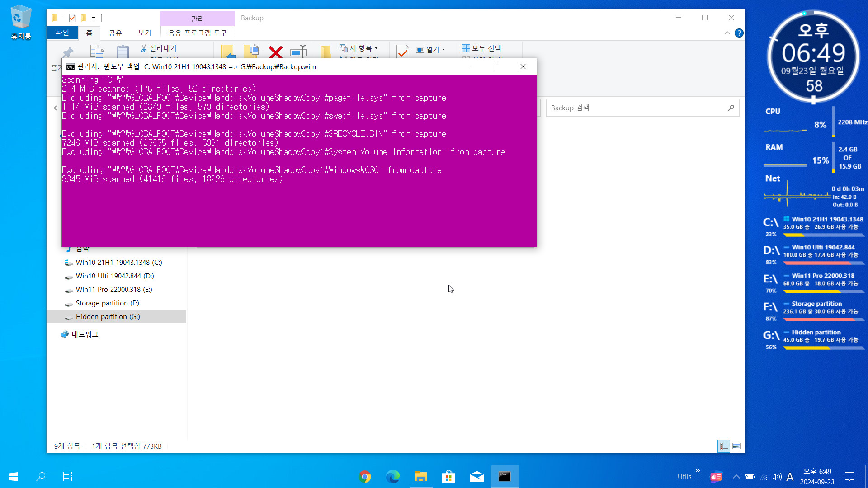Viewport: 868px width, 488px height.
Task: Select Win10 Ulti 19042.844 (D:) drive
Action: pyautogui.click(x=115, y=276)
